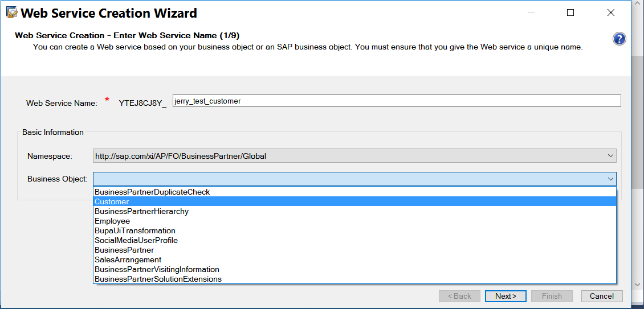Maximize the wizard window
Image resolution: width=644 pixels, height=309 pixels.
570,13
